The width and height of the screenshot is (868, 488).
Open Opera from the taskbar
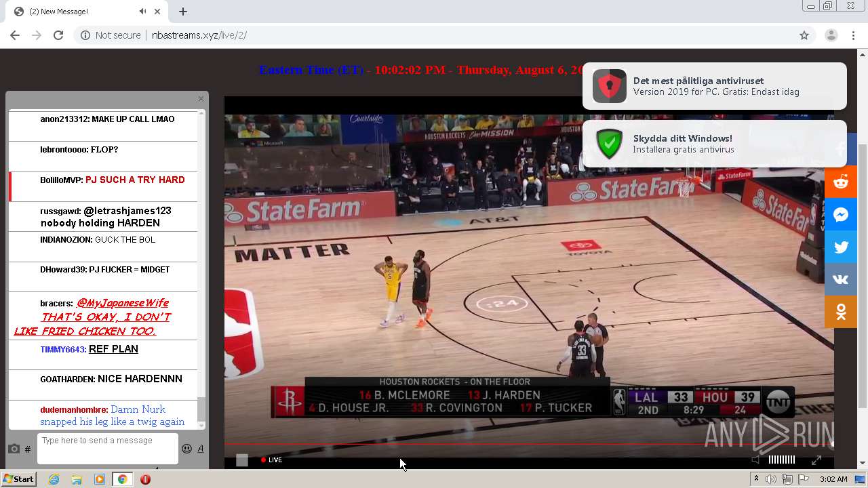(145, 479)
